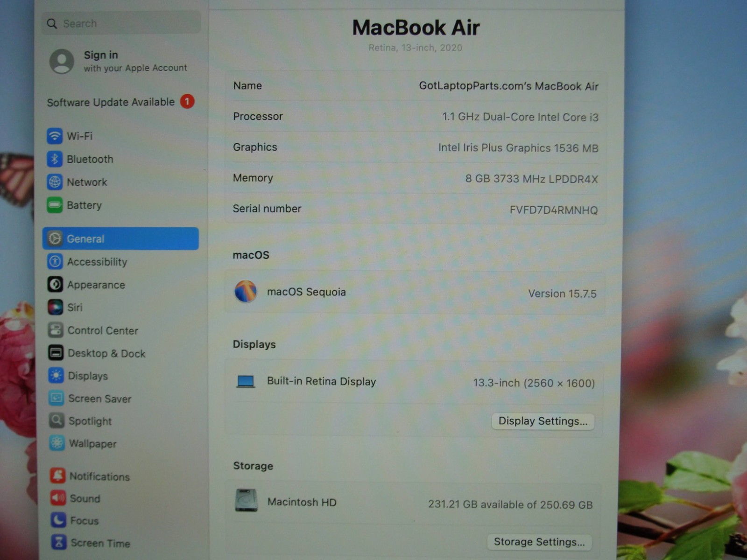Image resolution: width=747 pixels, height=560 pixels.
Task: Click the green Battery icon
Action: (x=55, y=205)
